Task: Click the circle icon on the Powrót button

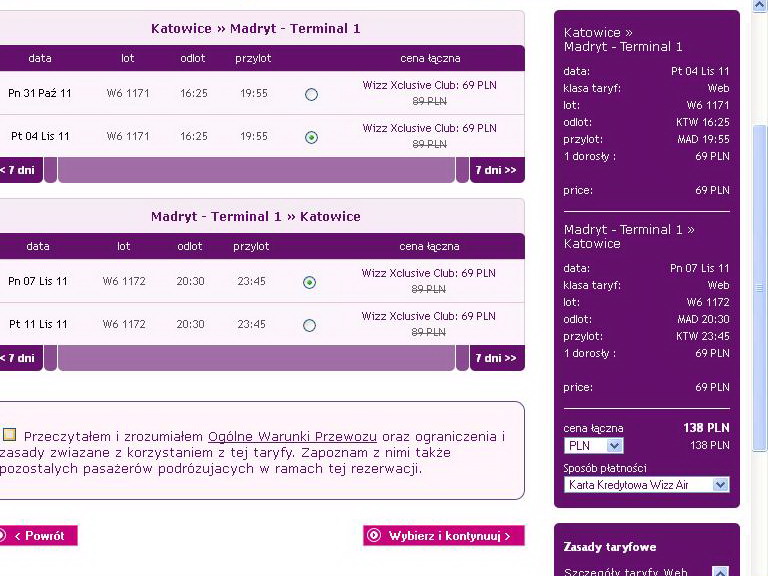Action: (2, 536)
